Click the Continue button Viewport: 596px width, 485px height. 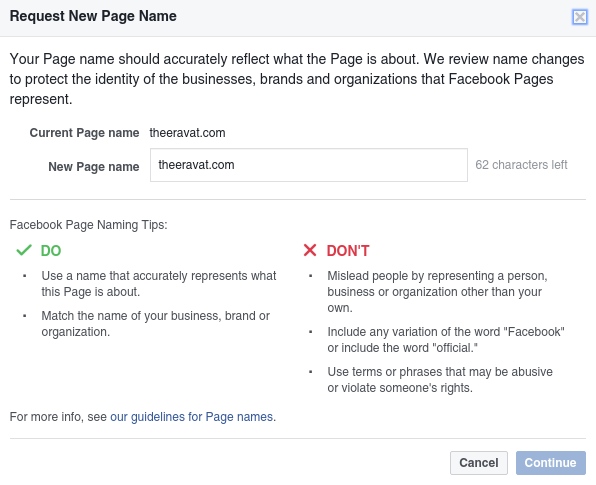551,463
